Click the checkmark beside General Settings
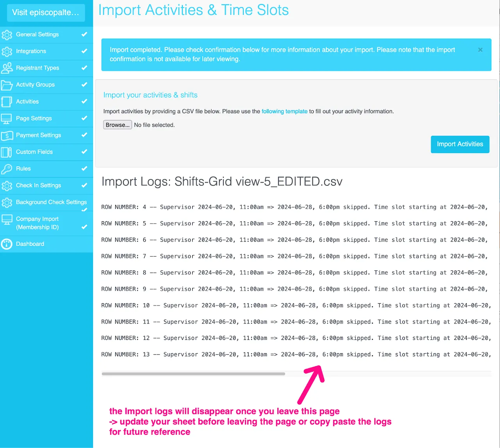 pos(84,34)
